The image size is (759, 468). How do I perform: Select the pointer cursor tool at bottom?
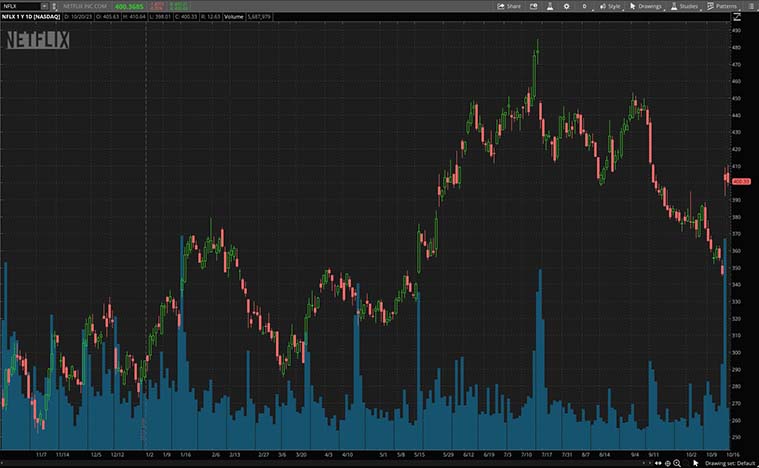click(696, 463)
